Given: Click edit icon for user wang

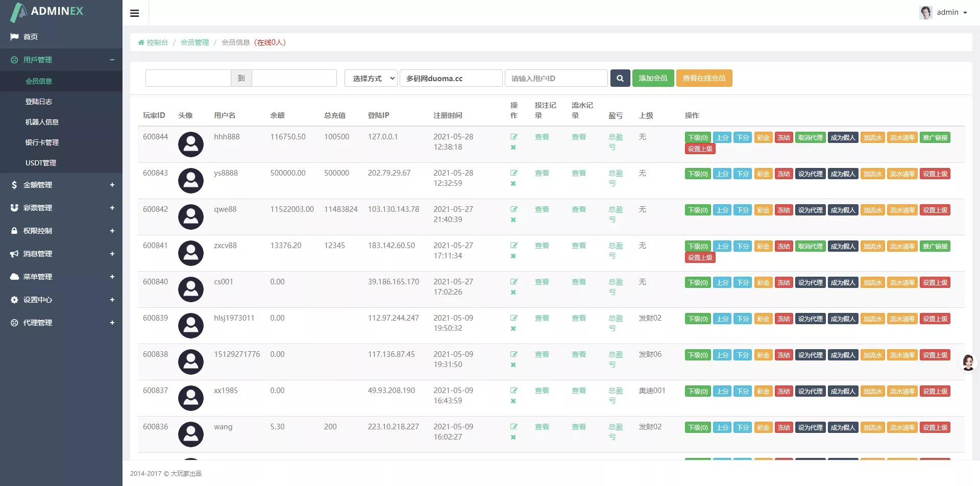Looking at the screenshot, I should [513, 427].
